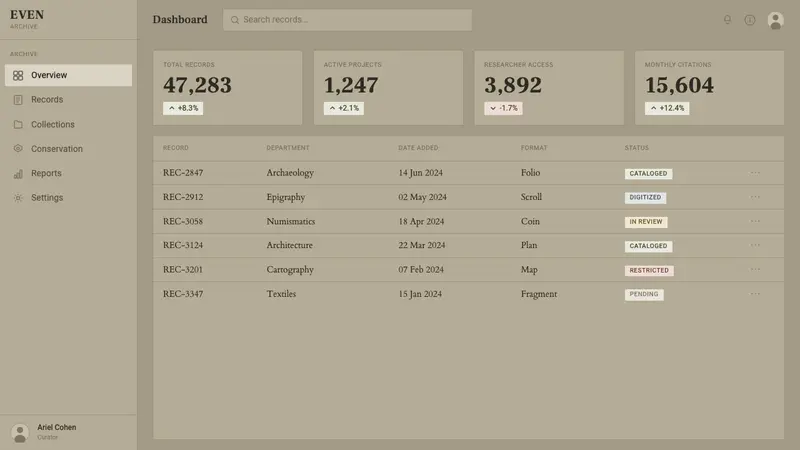This screenshot has width=800, height=450.
Task: Click the Conservation eye icon
Action: pos(18,148)
